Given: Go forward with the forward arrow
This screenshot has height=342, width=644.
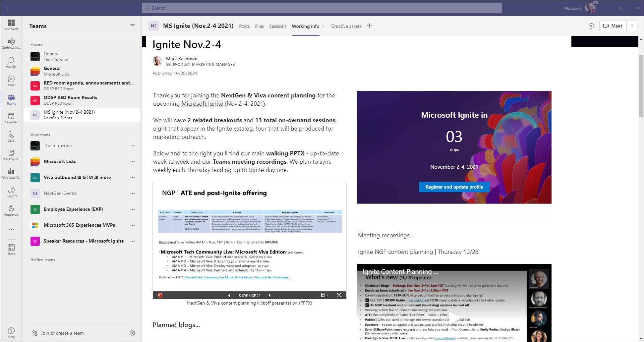Looking at the screenshot, I should point(16,8).
